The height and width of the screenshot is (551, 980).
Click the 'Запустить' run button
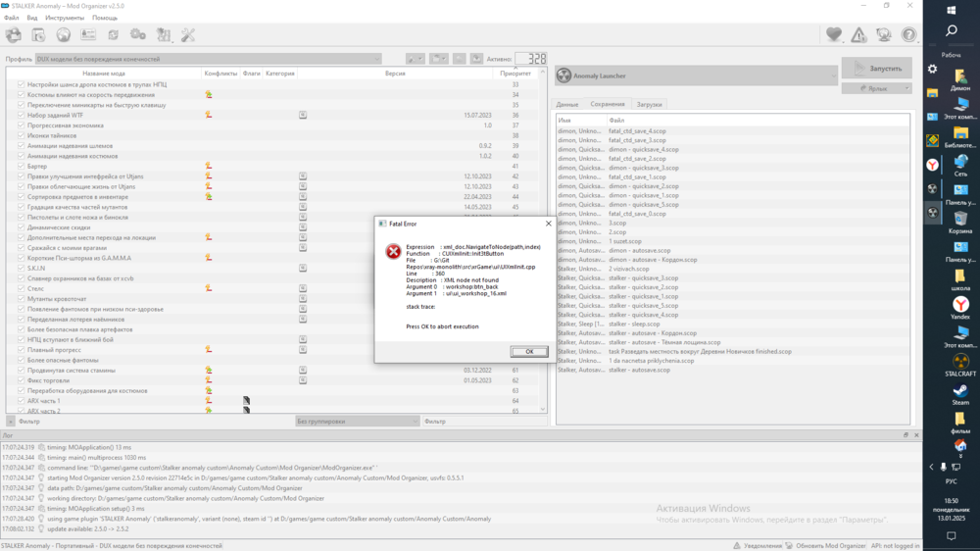click(x=877, y=69)
